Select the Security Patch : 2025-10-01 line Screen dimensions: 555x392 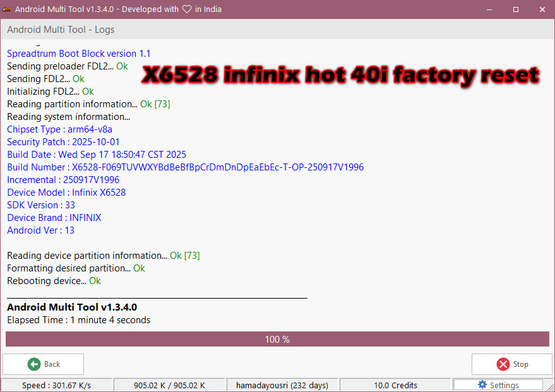(63, 142)
